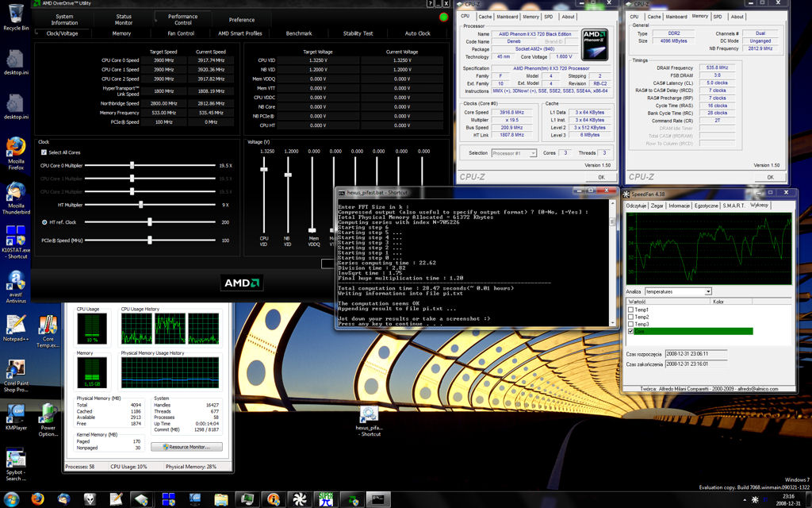Open KMPlayer desktop shortcut
The height and width of the screenshot is (508, 812).
point(16,418)
